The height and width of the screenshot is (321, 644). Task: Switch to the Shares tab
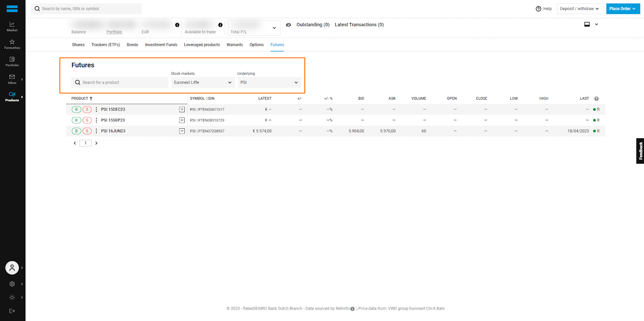[x=78, y=45]
